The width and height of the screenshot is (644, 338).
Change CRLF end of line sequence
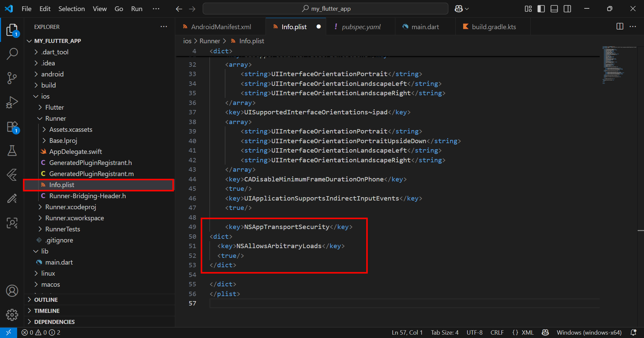point(497,333)
